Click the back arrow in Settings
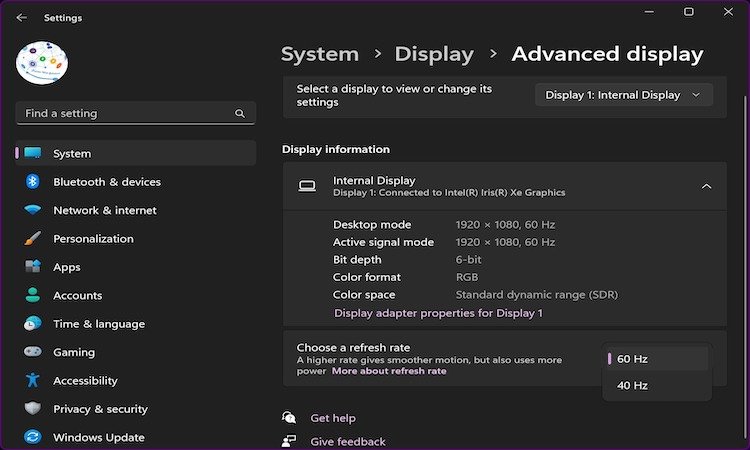The image size is (750, 450). [x=22, y=18]
